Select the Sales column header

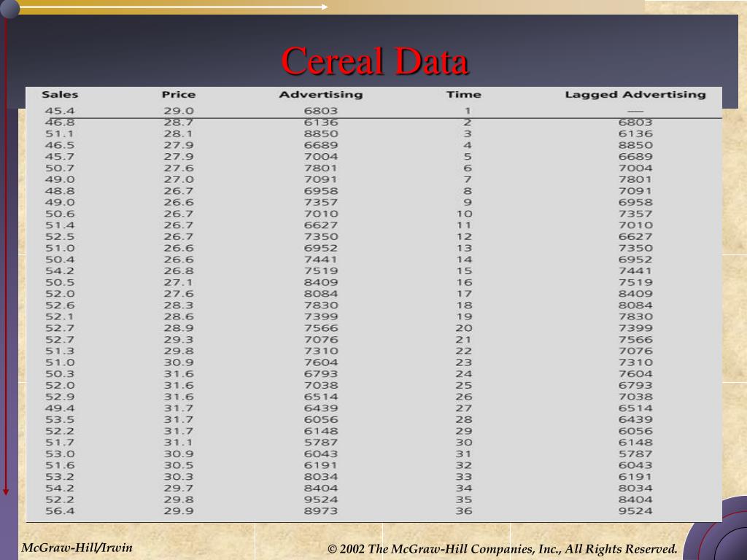[60, 94]
